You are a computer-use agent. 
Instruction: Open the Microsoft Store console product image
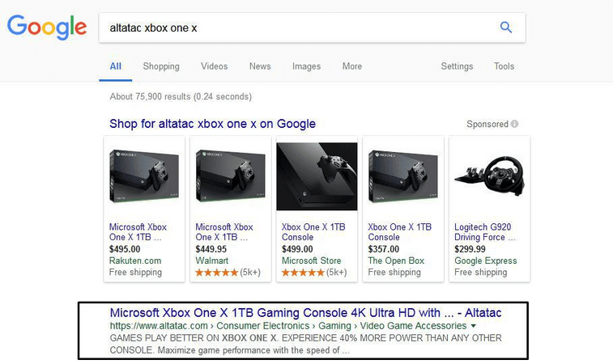coord(316,177)
